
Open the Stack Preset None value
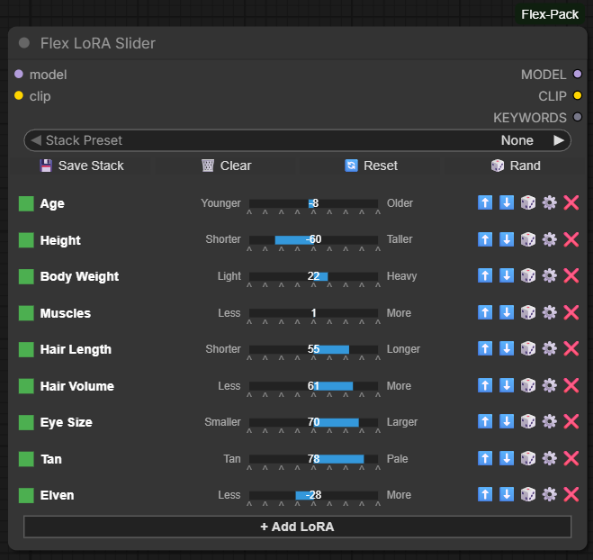click(517, 140)
